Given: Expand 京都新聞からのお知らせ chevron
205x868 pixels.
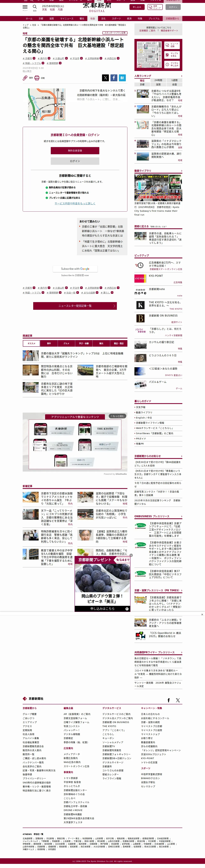Looking at the screenshot, I should 181,456.
